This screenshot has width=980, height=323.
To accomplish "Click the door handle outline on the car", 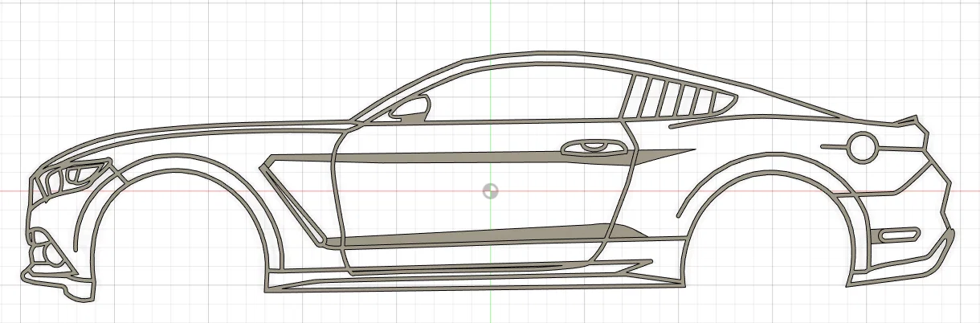I will point(595,147).
